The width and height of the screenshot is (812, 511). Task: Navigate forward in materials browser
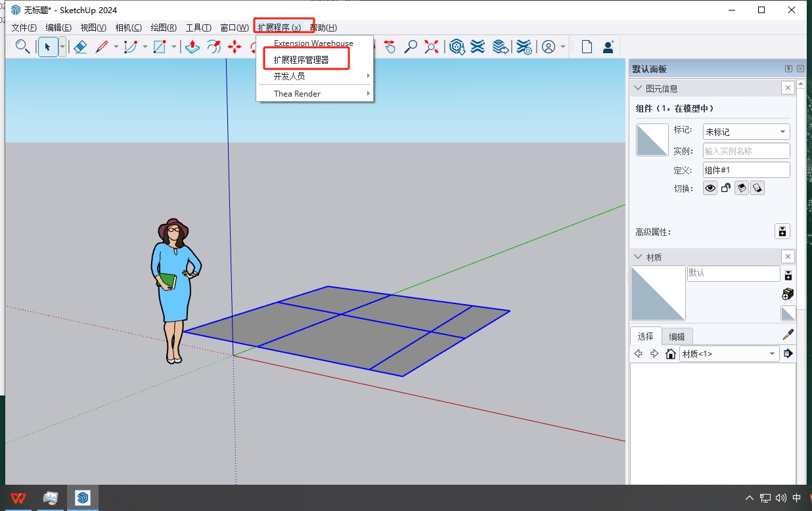(654, 354)
